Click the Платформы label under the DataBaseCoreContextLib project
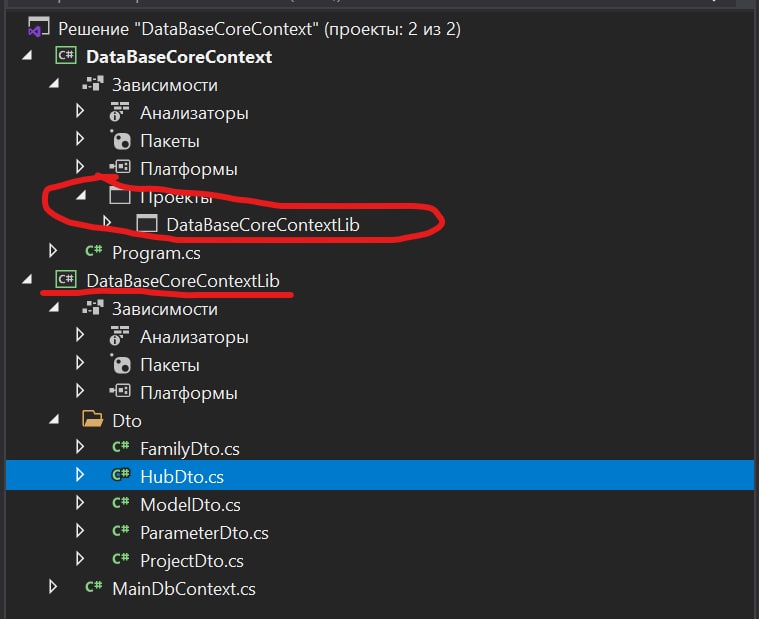The image size is (759, 619). tap(189, 393)
